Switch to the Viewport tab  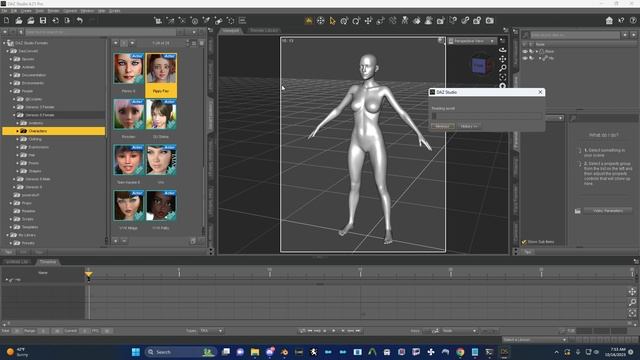231,31
